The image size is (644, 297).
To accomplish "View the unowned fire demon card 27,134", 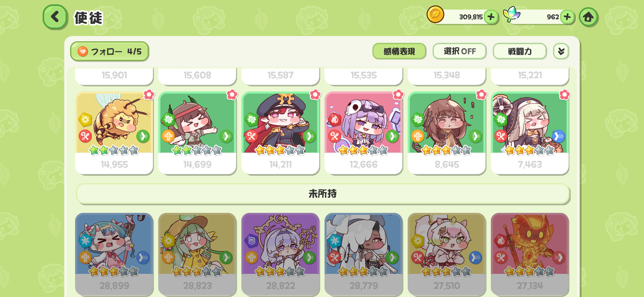I will click(530, 254).
